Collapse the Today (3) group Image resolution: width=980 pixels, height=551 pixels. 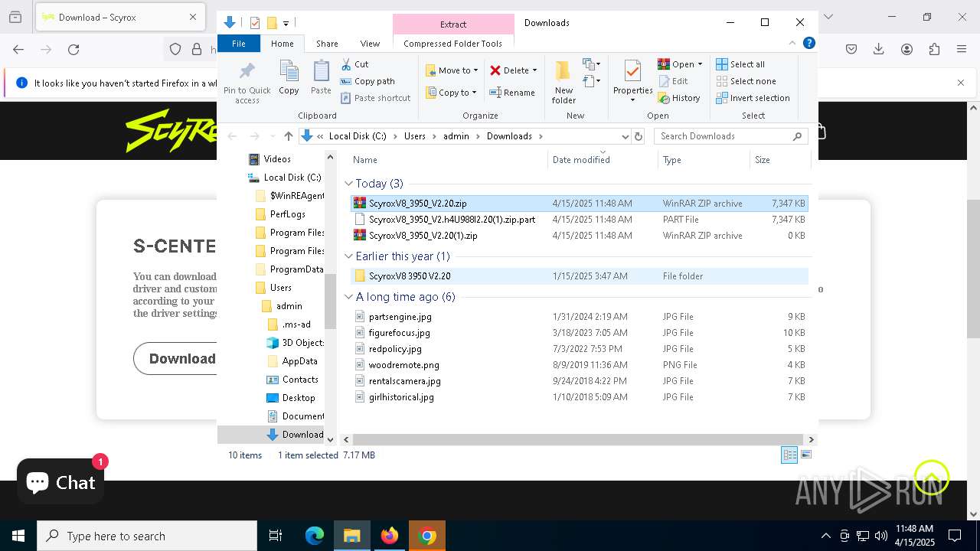(348, 184)
